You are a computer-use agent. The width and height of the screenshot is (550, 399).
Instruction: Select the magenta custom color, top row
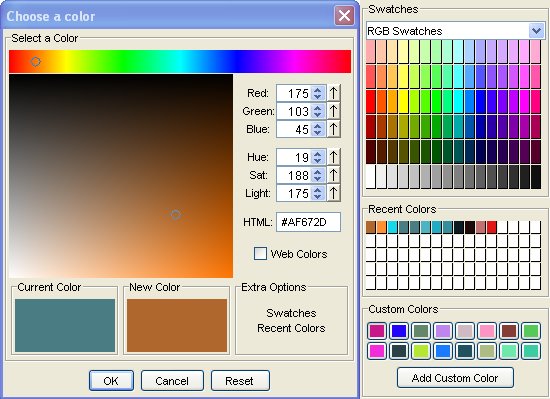[x=377, y=331]
